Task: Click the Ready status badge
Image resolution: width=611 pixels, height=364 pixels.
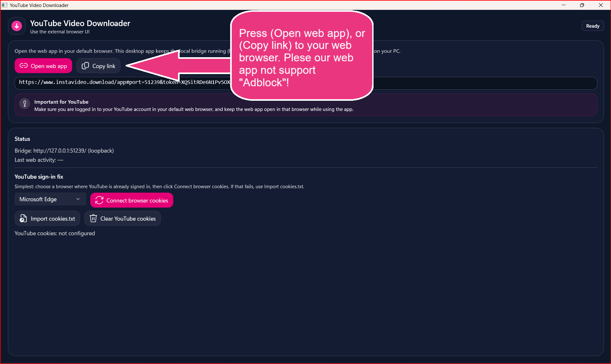Action: point(593,26)
